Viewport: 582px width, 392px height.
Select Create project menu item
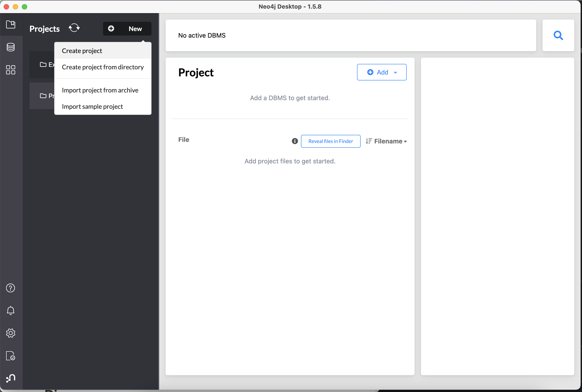82,51
